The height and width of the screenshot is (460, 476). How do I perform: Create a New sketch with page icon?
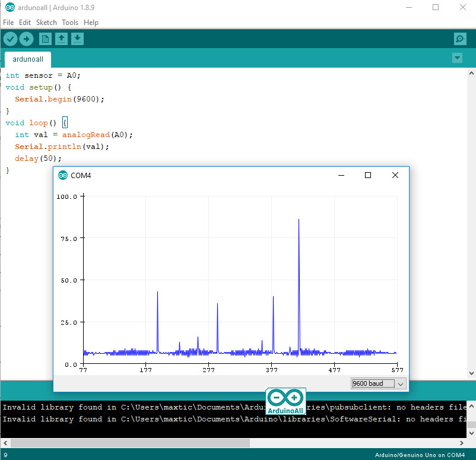click(x=45, y=39)
